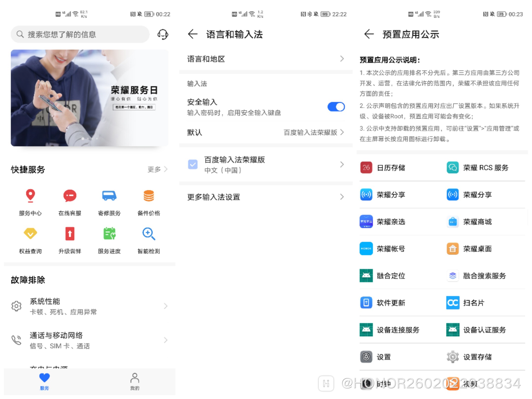Image resolution: width=532 pixels, height=399 pixels.
Task: Expand the 通话与移动网络 row
Action: pyautogui.click(x=90, y=340)
